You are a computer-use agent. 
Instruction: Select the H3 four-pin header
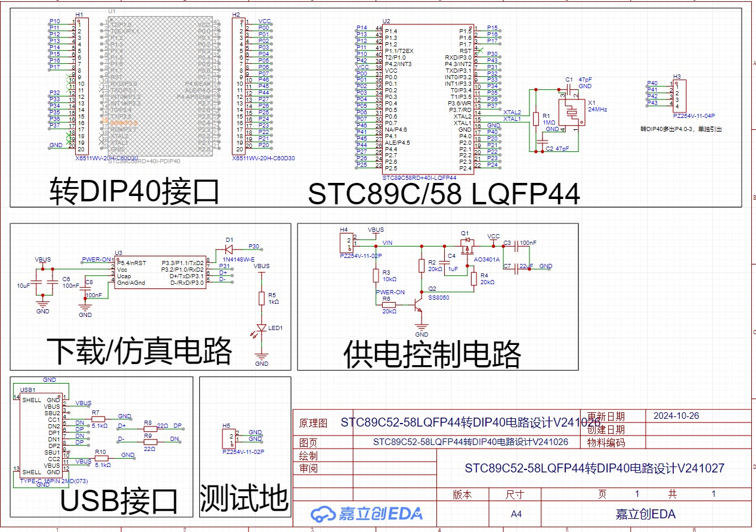681,95
